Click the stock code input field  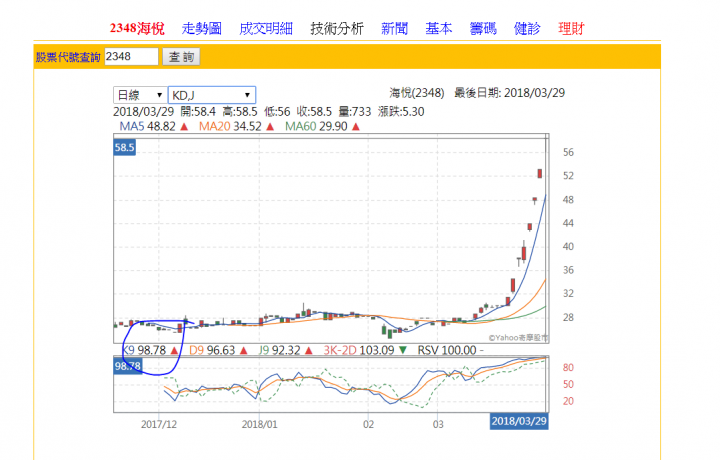pos(131,56)
